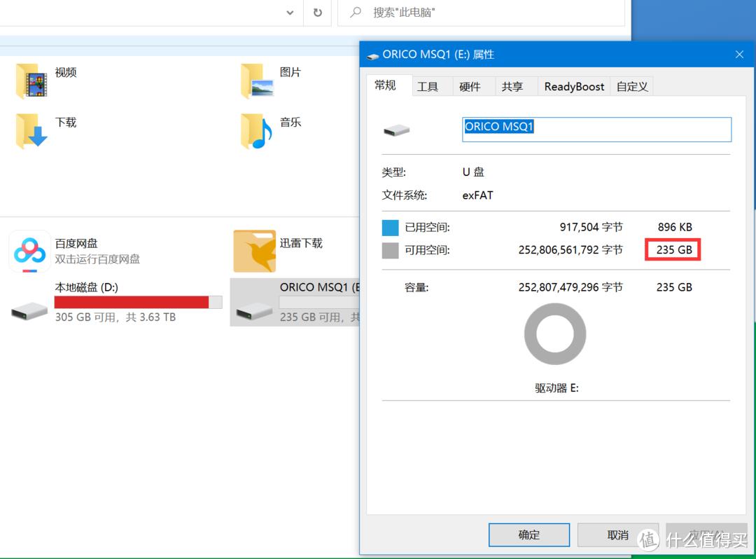This screenshot has width=756, height=559.
Task: Click the ORICO MSQ1 drive label in Explorer
Action: [x=320, y=287]
